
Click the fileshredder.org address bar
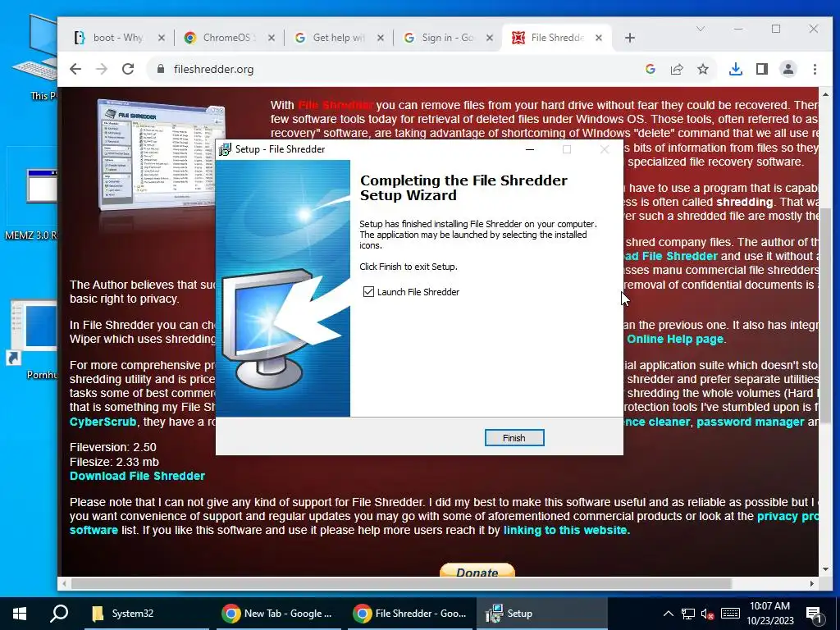click(396, 69)
